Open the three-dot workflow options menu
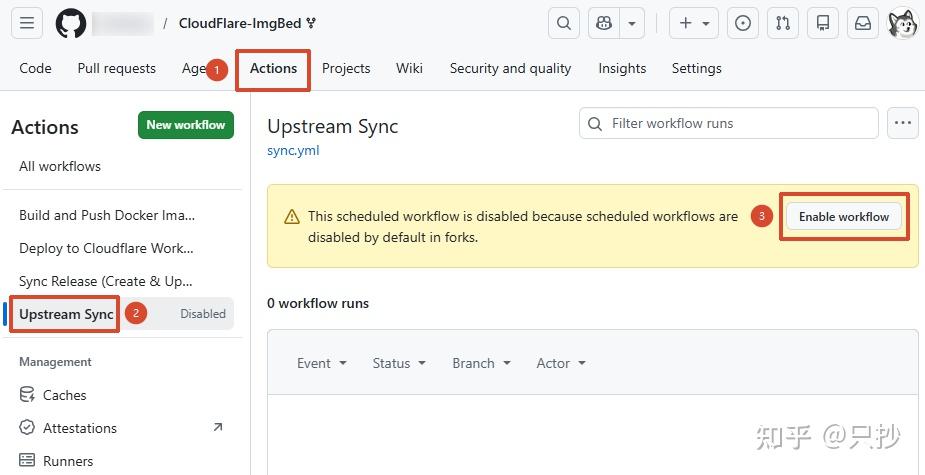This screenshot has height=475, width=925. [x=903, y=123]
